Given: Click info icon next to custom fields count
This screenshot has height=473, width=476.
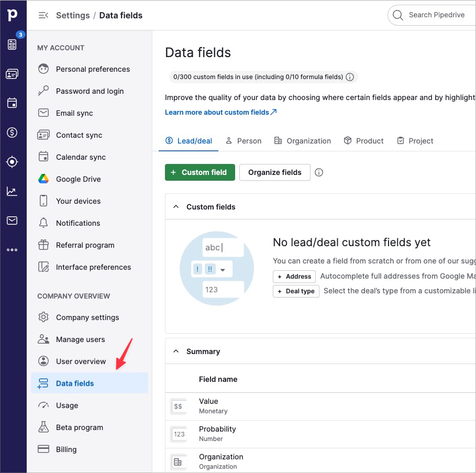Looking at the screenshot, I should [x=350, y=77].
